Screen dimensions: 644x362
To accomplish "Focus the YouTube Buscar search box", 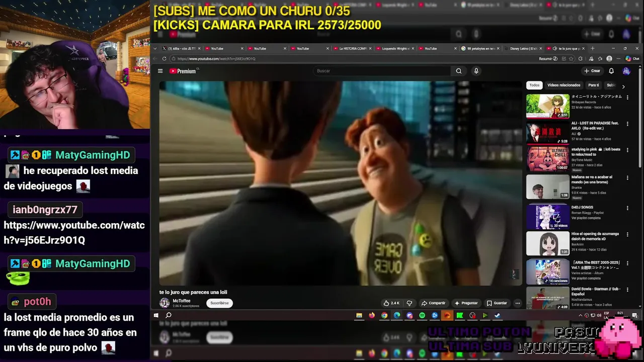I will 382,71.
